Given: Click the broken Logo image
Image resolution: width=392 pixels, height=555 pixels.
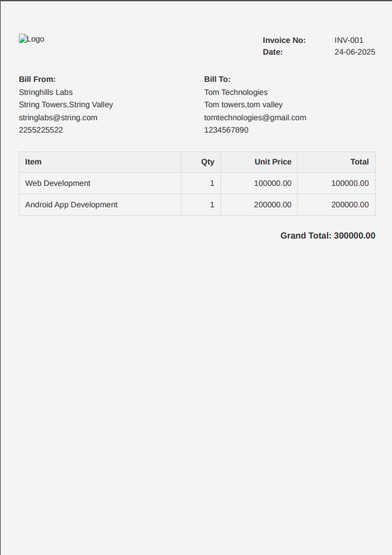Looking at the screenshot, I should 31,39.
